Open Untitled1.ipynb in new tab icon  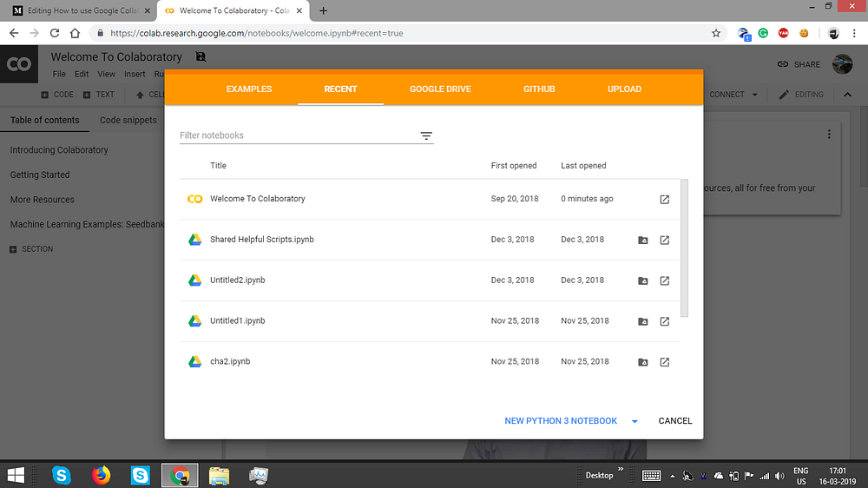coord(664,321)
